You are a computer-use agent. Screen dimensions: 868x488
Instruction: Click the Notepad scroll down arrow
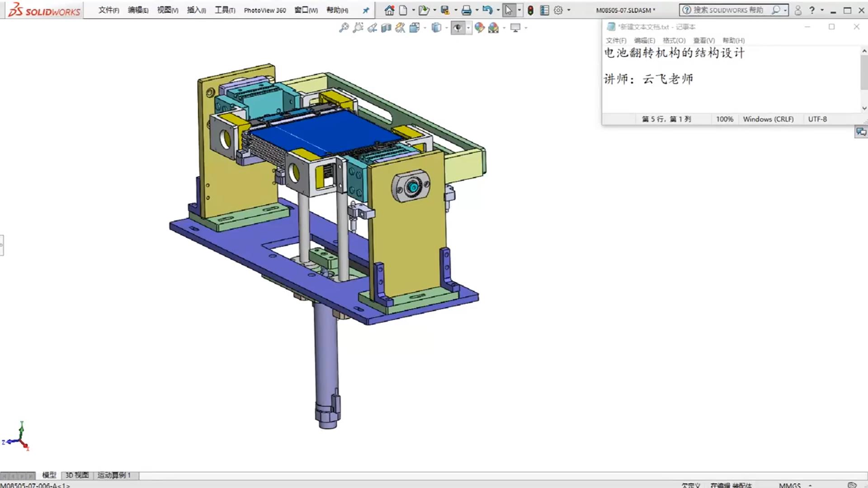tap(864, 108)
